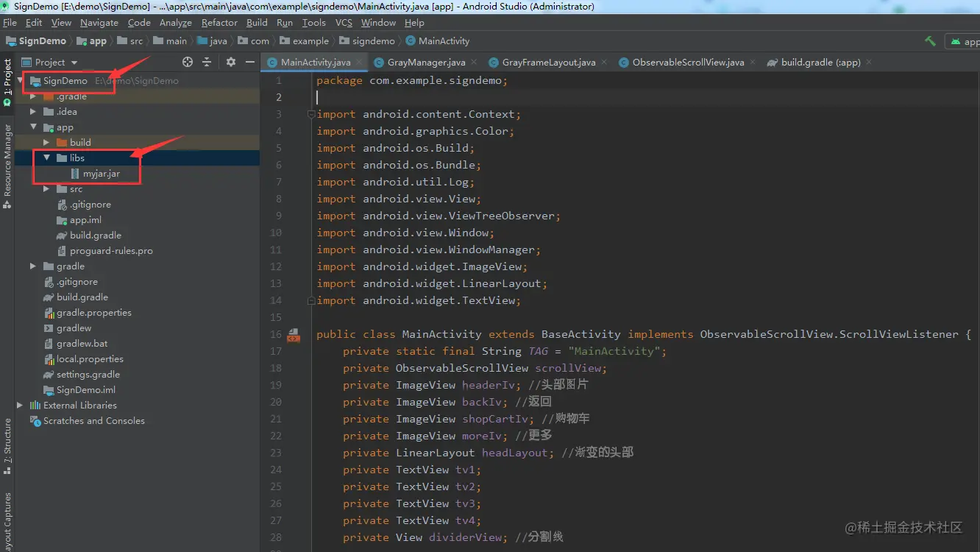Hide the Project panel with minus icon
980x552 pixels.
249,63
